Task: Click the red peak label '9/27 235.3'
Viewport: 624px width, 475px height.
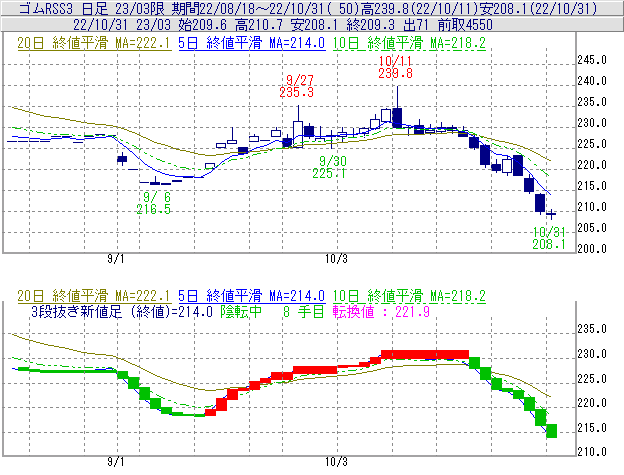Action: click(x=296, y=86)
